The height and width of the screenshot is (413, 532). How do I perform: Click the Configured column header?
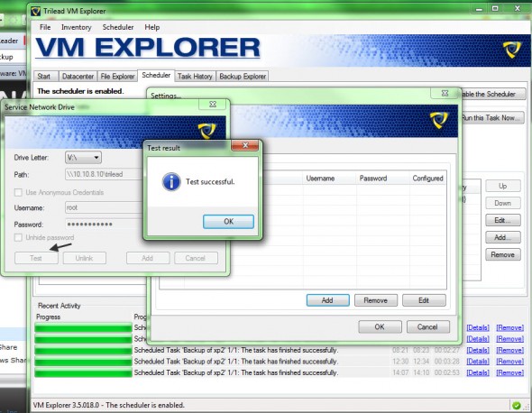click(427, 179)
